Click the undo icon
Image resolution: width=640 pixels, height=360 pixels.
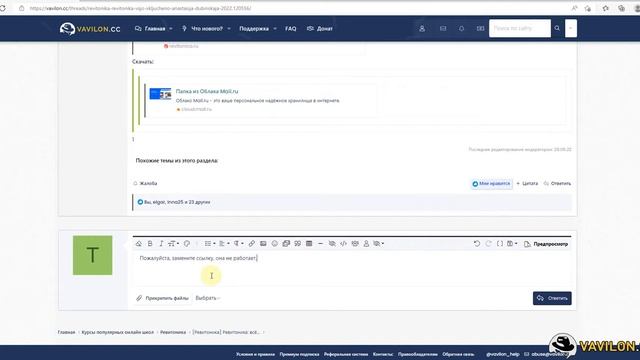477,244
